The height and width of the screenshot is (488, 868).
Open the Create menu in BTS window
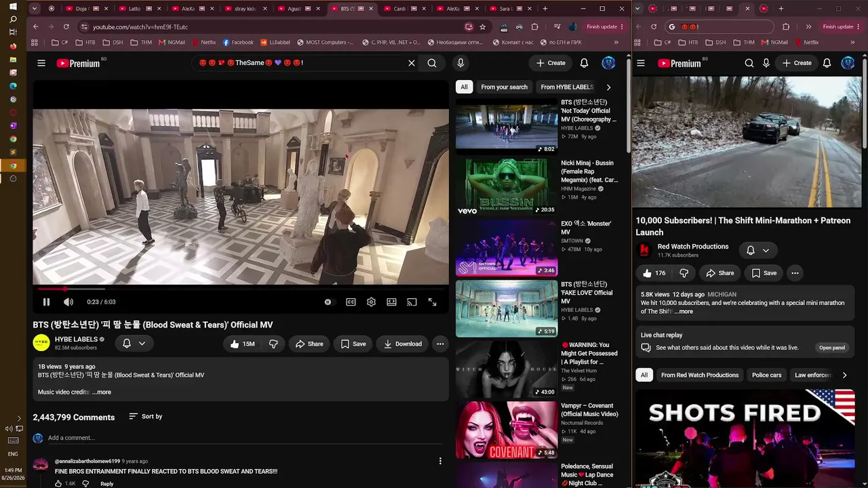(551, 63)
